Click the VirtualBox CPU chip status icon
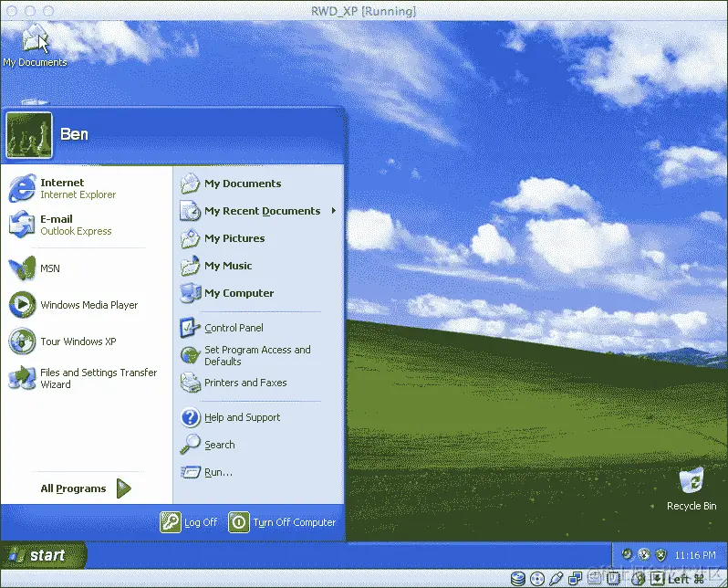This screenshot has height=588, width=728. [x=613, y=579]
